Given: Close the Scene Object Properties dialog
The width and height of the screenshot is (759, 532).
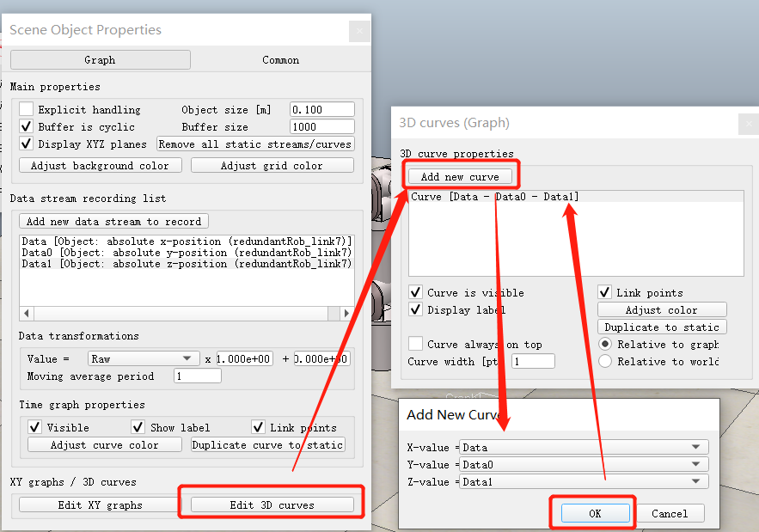Looking at the screenshot, I should (359, 31).
